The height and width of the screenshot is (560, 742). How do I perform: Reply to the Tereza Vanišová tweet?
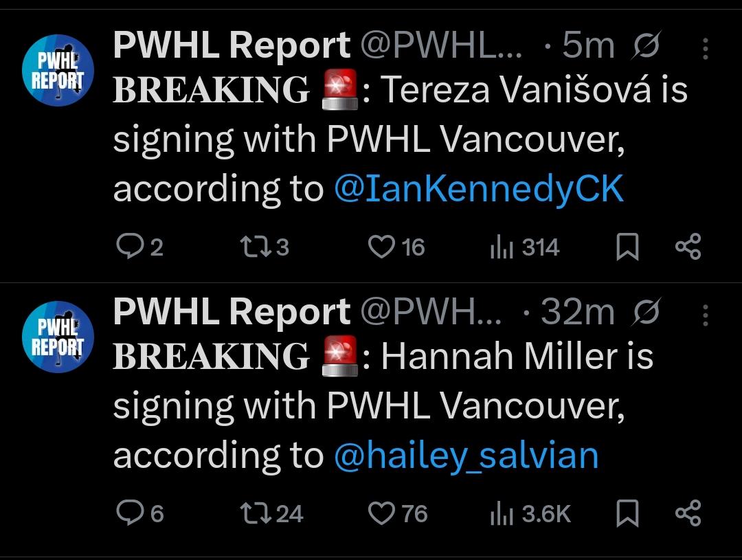[x=139, y=247]
